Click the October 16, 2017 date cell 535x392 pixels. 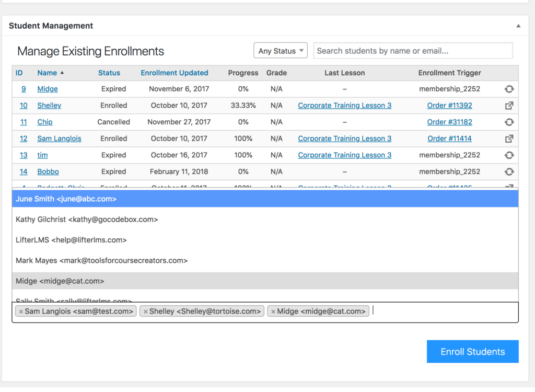pos(179,155)
